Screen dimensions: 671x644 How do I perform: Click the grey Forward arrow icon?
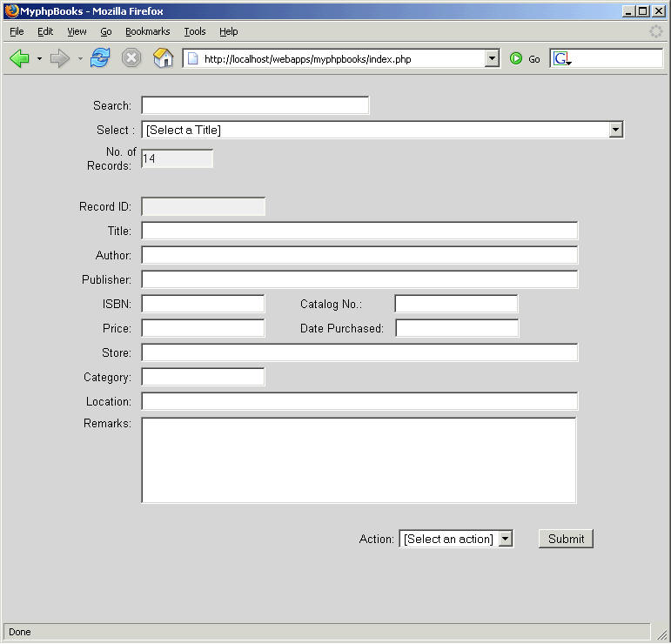pos(59,58)
